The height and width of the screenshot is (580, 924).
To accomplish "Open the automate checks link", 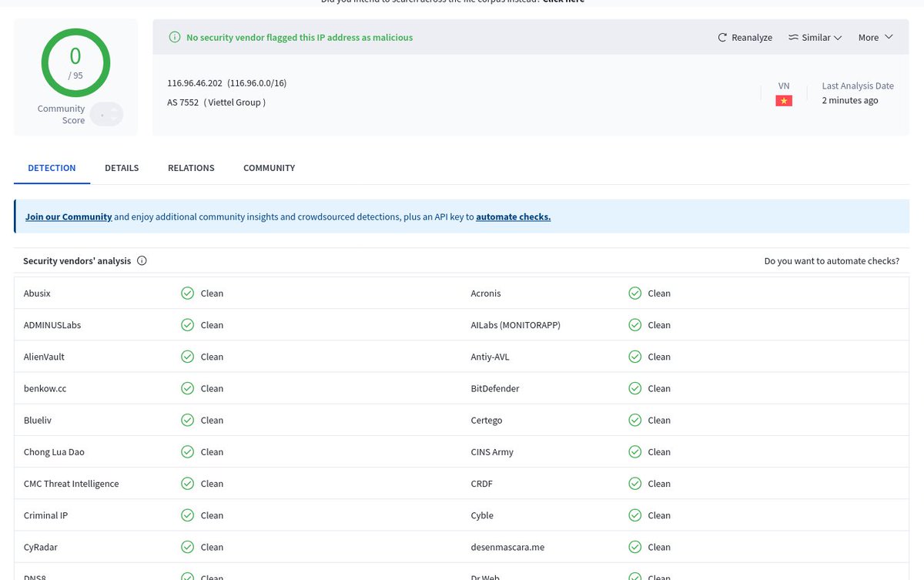I will pos(513,217).
